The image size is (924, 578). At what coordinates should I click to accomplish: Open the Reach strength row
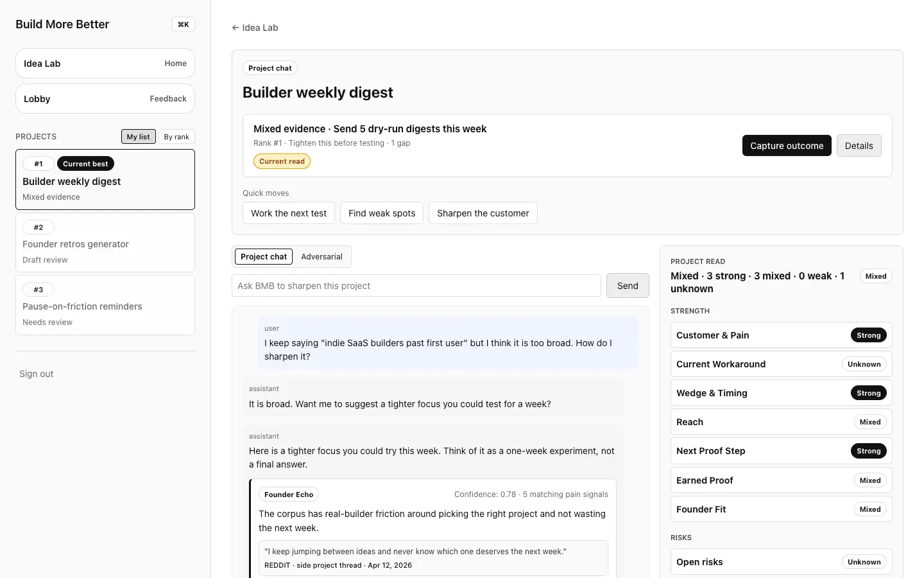[x=782, y=422]
